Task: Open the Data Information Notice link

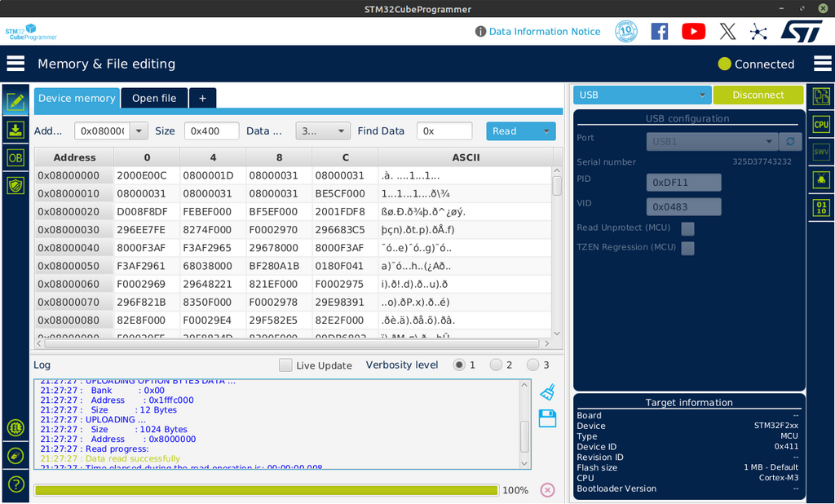Action: pos(544,32)
